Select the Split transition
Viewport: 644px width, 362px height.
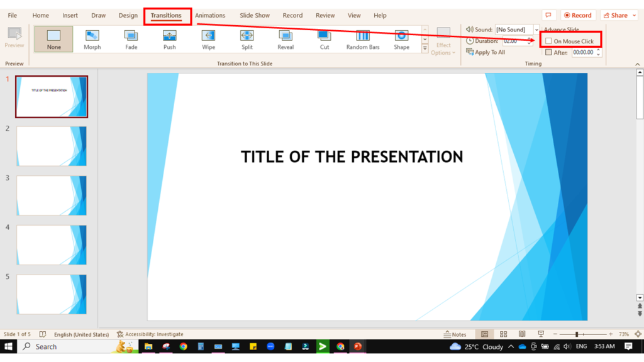[x=247, y=39]
